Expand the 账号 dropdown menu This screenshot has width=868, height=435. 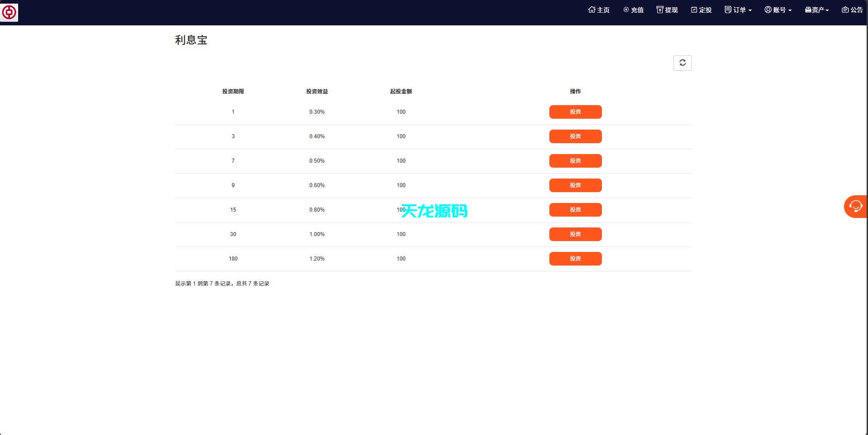coord(779,10)
